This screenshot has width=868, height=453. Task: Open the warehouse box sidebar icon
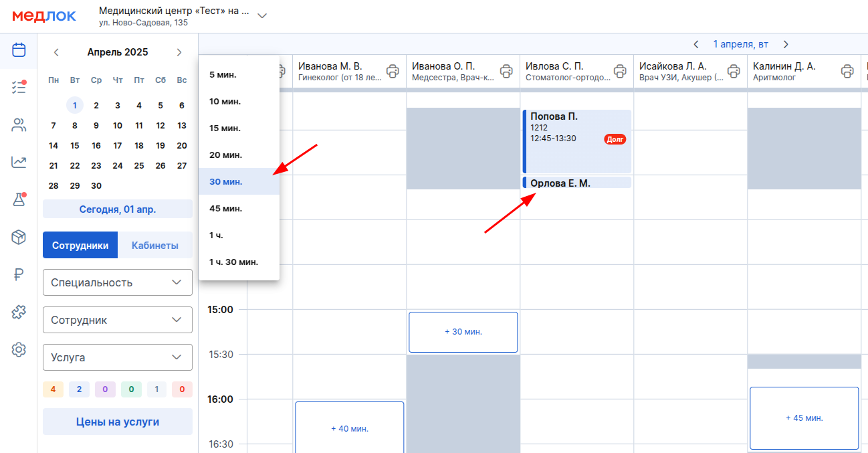19,237
